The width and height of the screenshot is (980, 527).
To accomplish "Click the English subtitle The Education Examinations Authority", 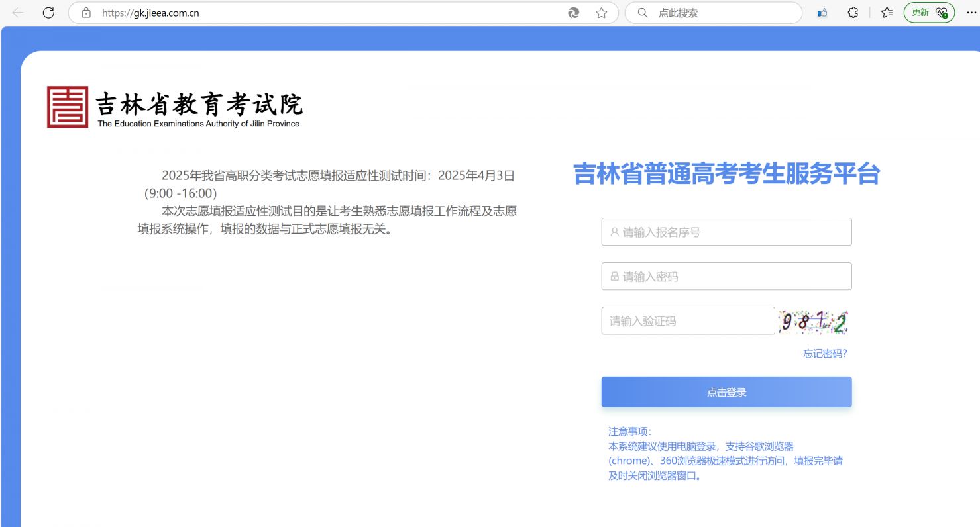I will tap(199, 124).
